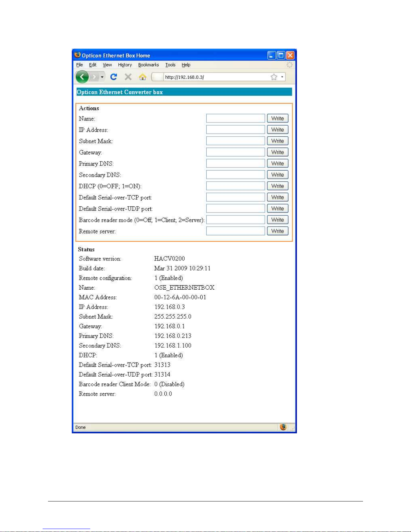Viewport: 411px width, 532px height.
Task: Open the Tools menu
Action: click(x=170, y=65)
